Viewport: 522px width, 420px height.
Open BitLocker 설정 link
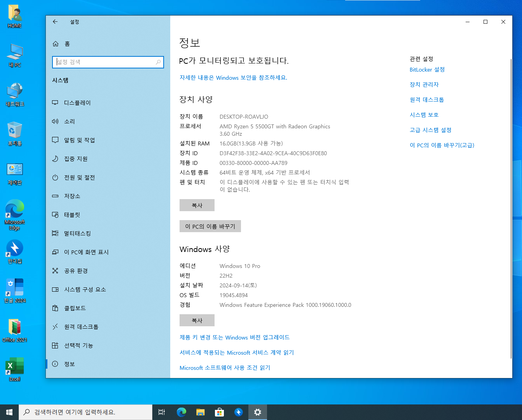click(x=427, y=70)
